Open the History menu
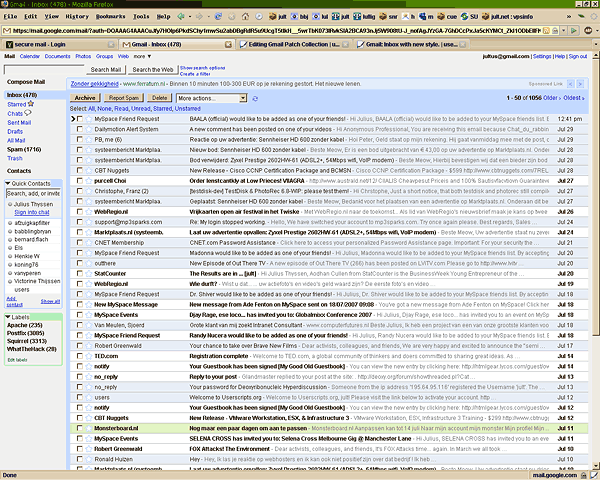The height and width of the screenshot is (480, 600). pos(77,16)
